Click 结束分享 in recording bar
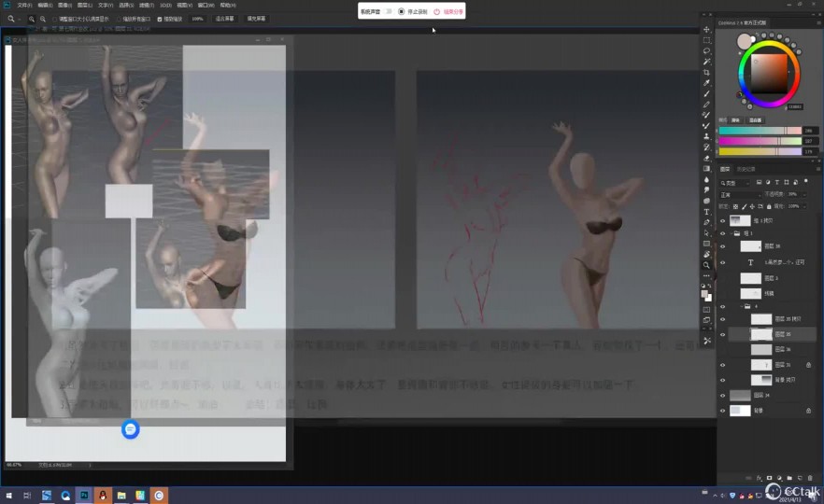The height and width of the screenshot is (504, 824). 448,11
